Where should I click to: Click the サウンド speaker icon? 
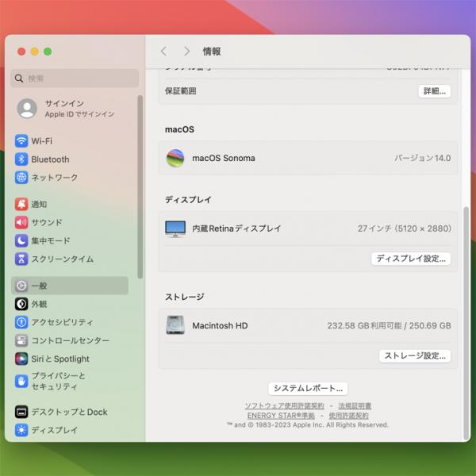pos(21,222)
